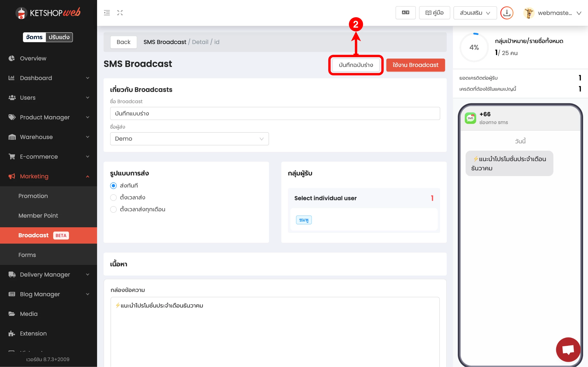Switch to the ปรับแต่ง tab
The image size is (588, 367).
59,37
